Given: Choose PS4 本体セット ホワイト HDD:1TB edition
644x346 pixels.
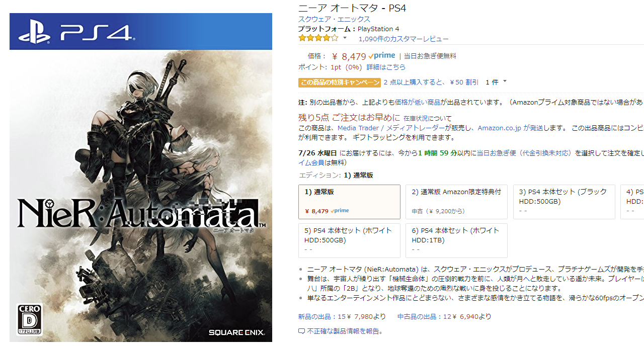Looking at the screenshot, I should point(456,240).
